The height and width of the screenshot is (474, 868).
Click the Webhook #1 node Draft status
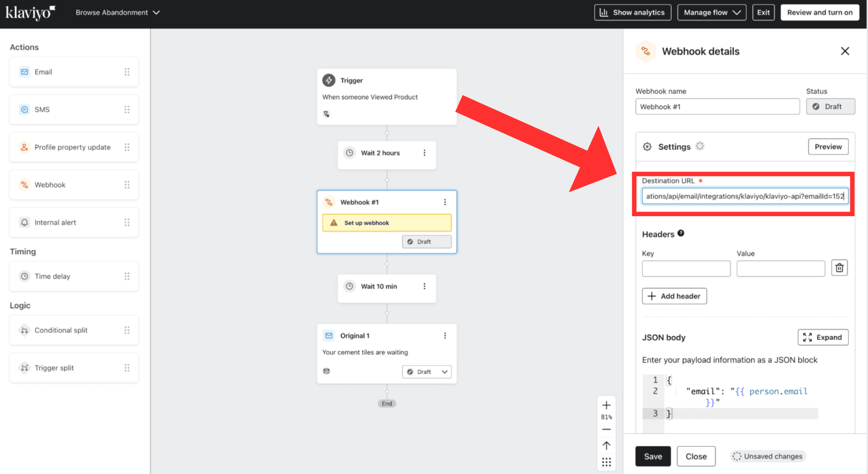pyautogui.click(x=427, y=242)
